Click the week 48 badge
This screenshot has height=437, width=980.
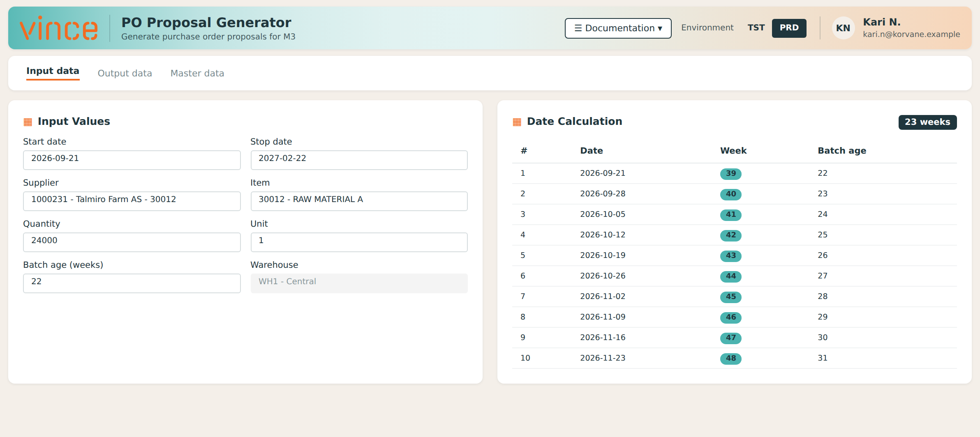730,358
